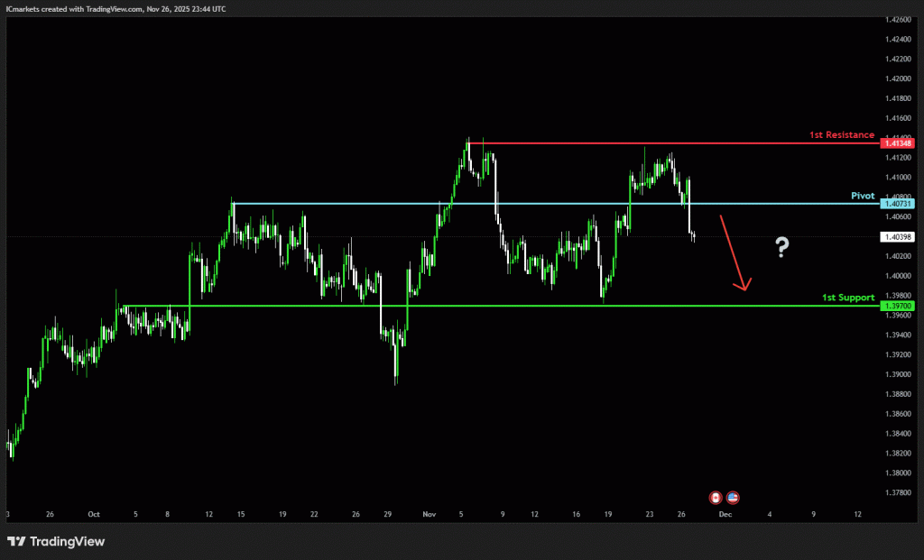Click the 'Dec' date on time axis
The width and height of the screenshot is (924, 560).
pyautogui.click(x=724, y=514)
